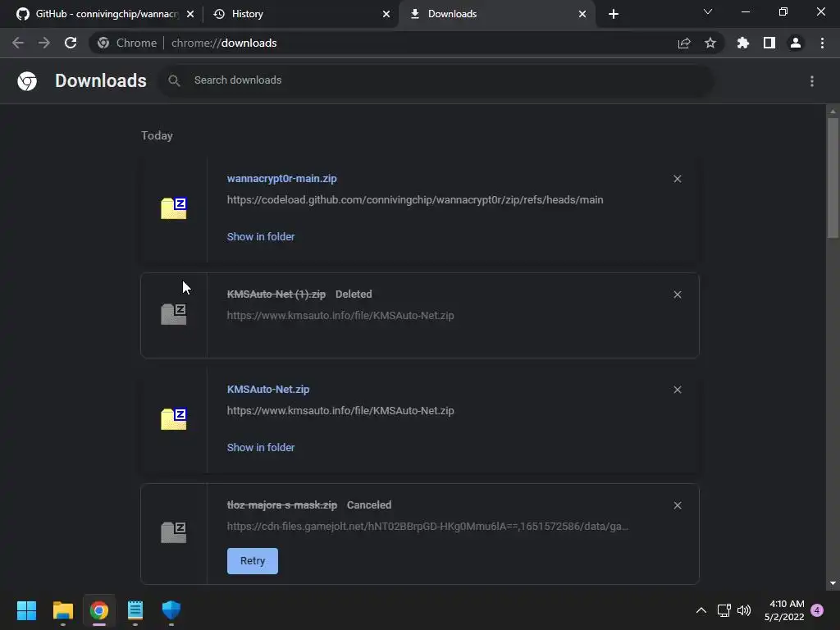Open the clock showing 4:10 AM
This screenshot has height=630, width=840.
(x=784, y=610)
